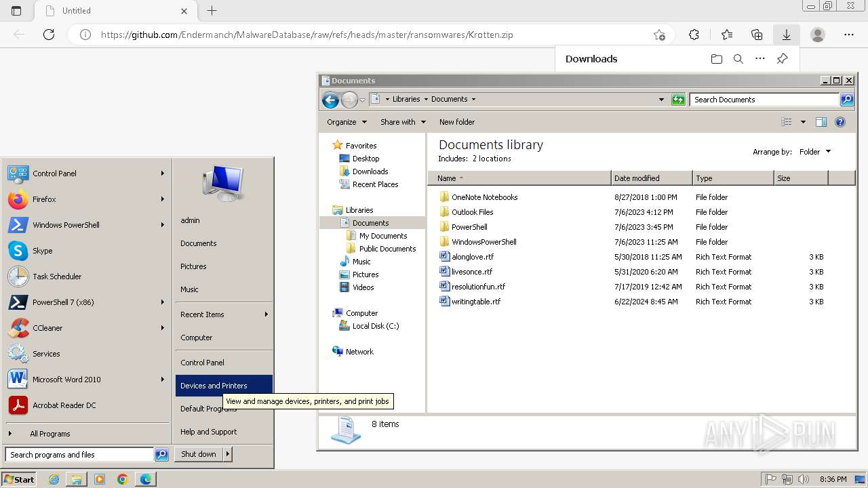Sort files by the Date modified column

click(652, 178)
